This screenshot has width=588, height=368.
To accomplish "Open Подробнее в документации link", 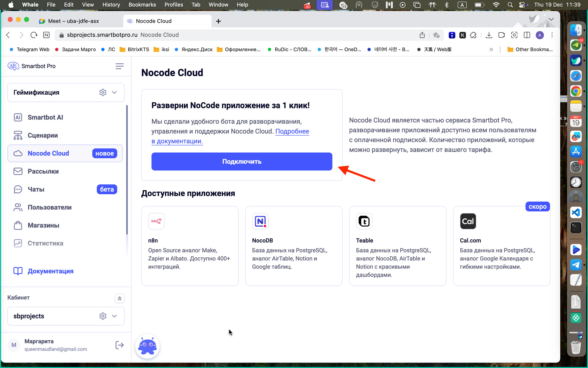I will pos(230,136).
